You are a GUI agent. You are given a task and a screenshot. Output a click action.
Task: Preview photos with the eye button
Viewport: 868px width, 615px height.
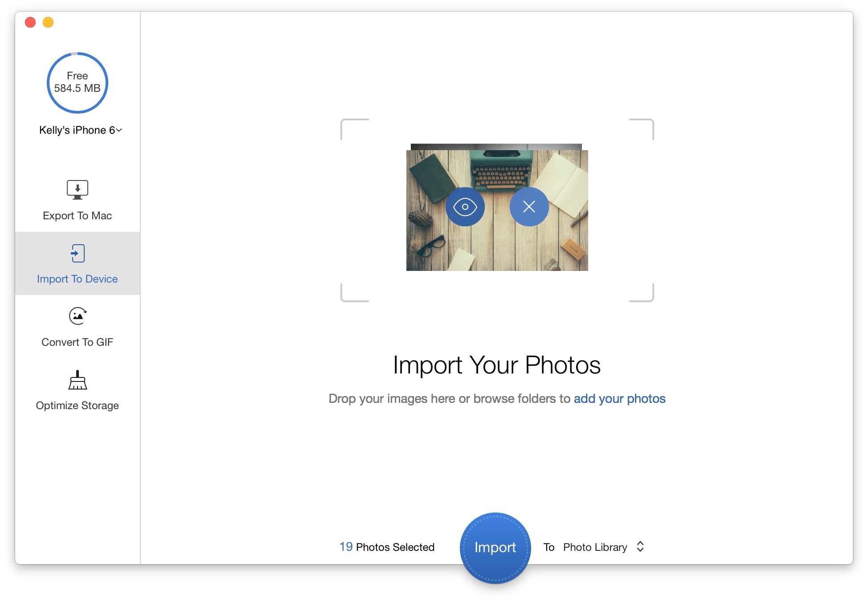(x=465, y=207)
